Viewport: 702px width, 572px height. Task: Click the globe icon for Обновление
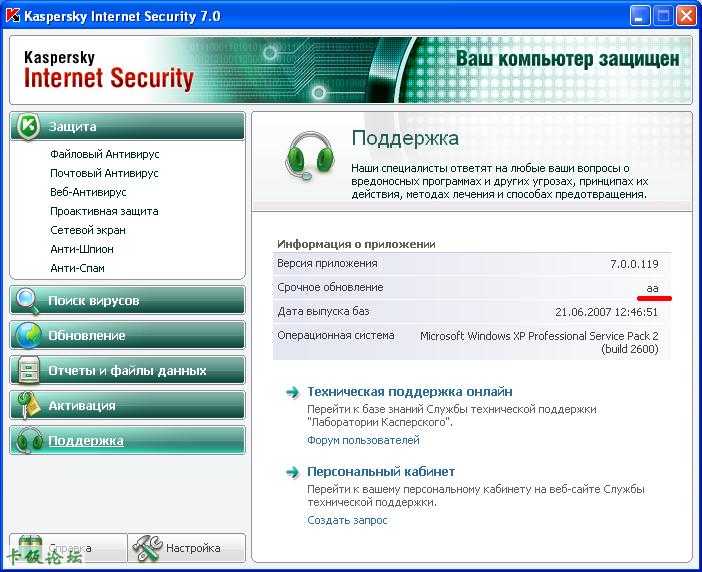point(28,336)
